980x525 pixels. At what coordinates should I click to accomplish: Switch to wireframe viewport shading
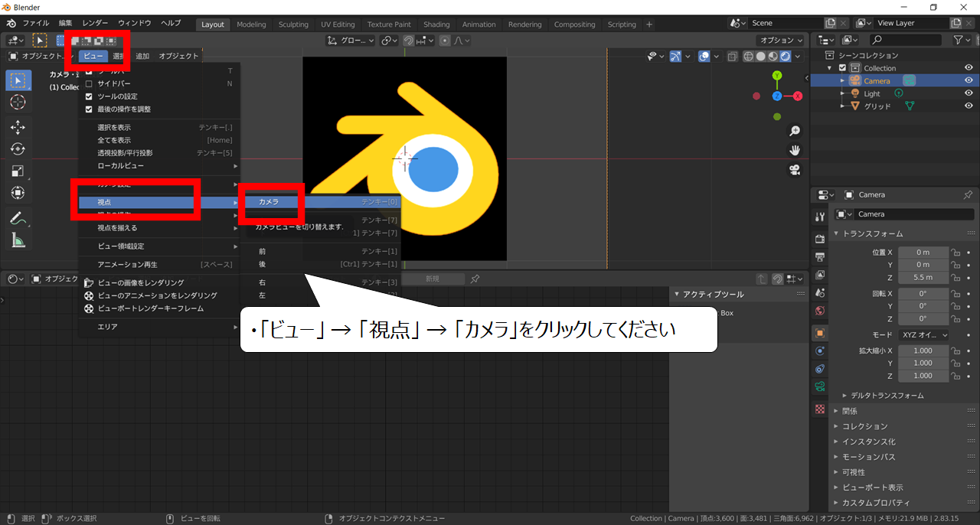click(x=748, y=56)
